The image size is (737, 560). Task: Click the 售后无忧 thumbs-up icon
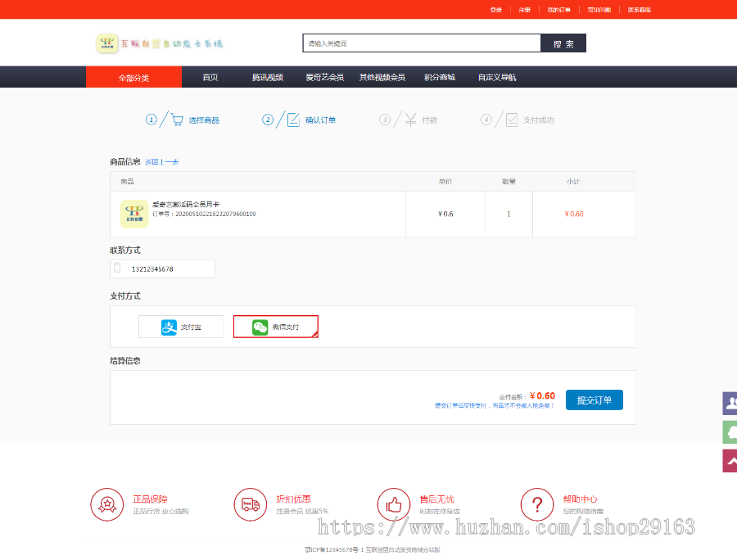pyautogui.click(x=393, y=504)
